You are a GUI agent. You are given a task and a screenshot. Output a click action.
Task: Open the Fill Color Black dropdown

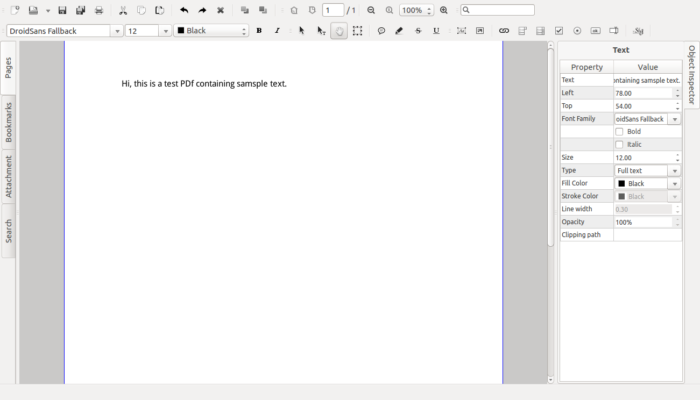pyautogui.click(x=675, y=183)
